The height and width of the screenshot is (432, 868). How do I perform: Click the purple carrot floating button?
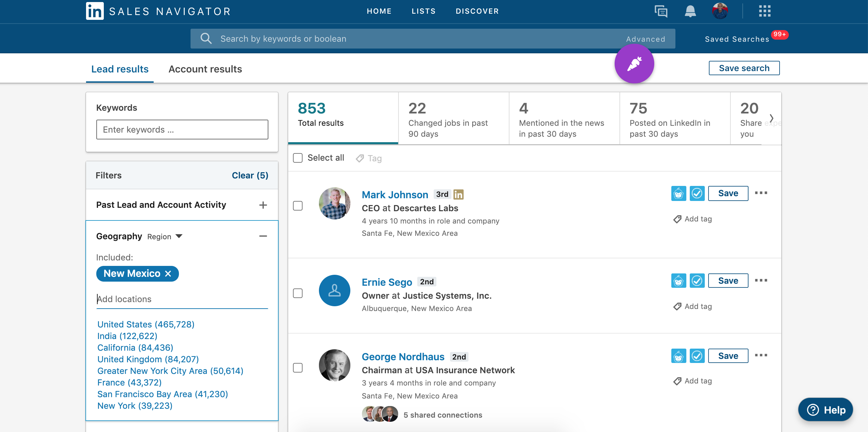coord(634,64)
